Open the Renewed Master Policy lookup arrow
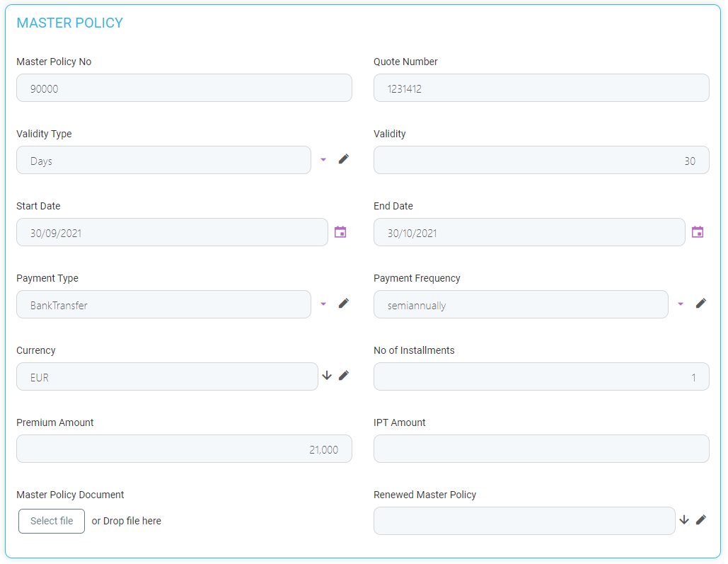Viewport: 728px width, 564px height. (684, 520)
